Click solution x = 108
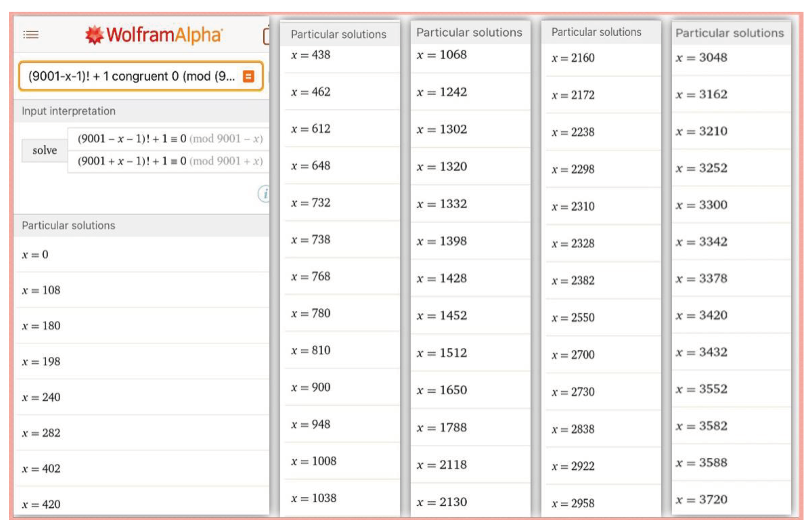This screenshot has width=812, height=529. pyautogui.click(x=41, y=290)
